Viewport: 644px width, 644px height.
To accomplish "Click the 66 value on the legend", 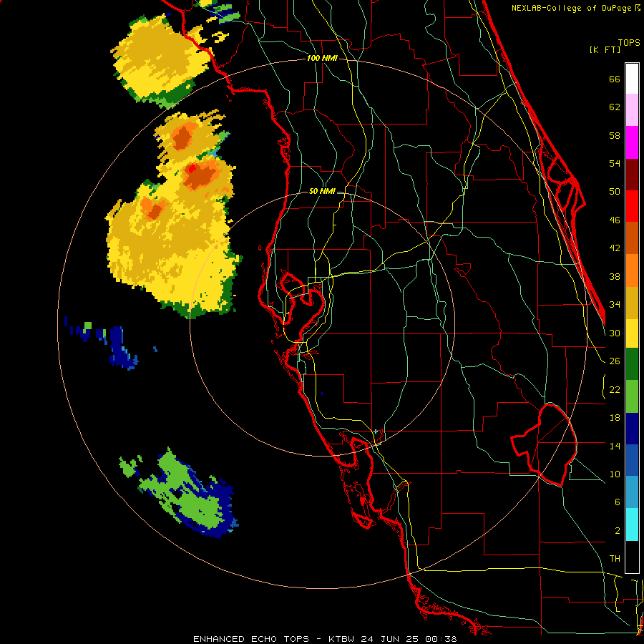I will [615, 79].
